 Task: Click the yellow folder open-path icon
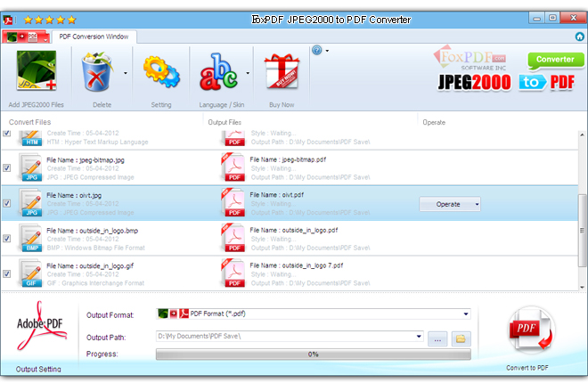click(461, 338)
